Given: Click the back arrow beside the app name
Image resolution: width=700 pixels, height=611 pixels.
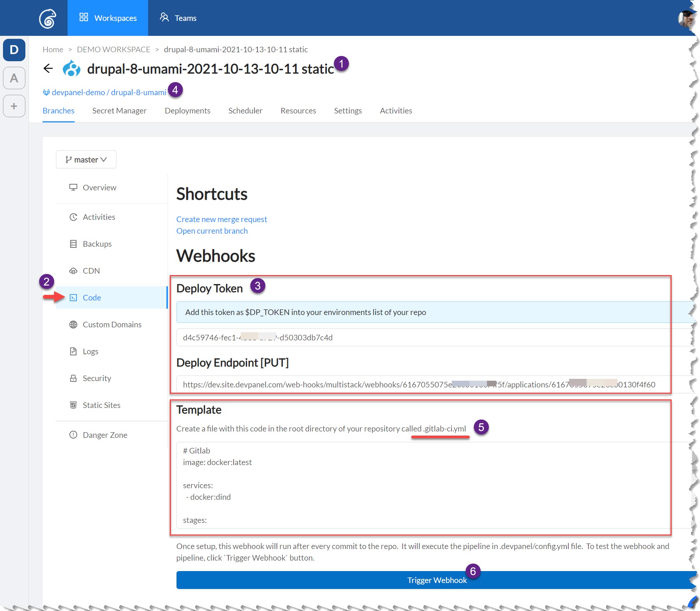Looking at the screenshot, I should (48, 68).
